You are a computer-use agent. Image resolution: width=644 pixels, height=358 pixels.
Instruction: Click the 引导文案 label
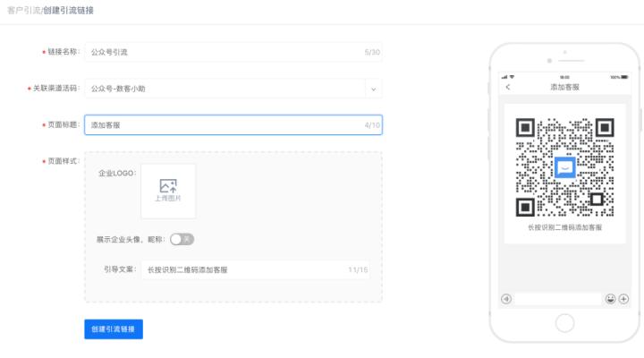coord(120,269)
